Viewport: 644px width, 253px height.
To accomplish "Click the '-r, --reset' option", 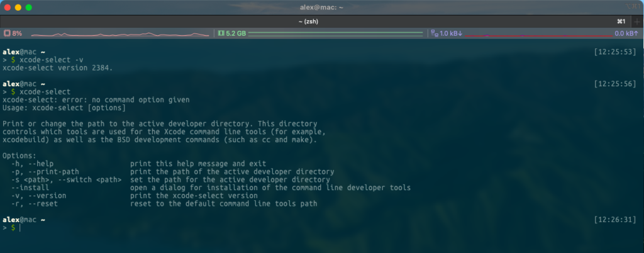I will [34, 203].
